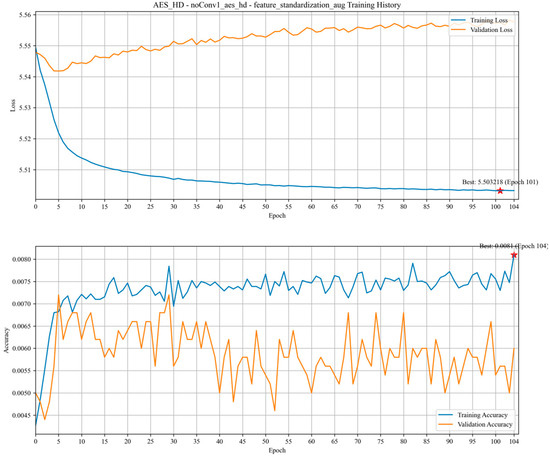Click the Epoch label under loss plot

click(277, 215)
